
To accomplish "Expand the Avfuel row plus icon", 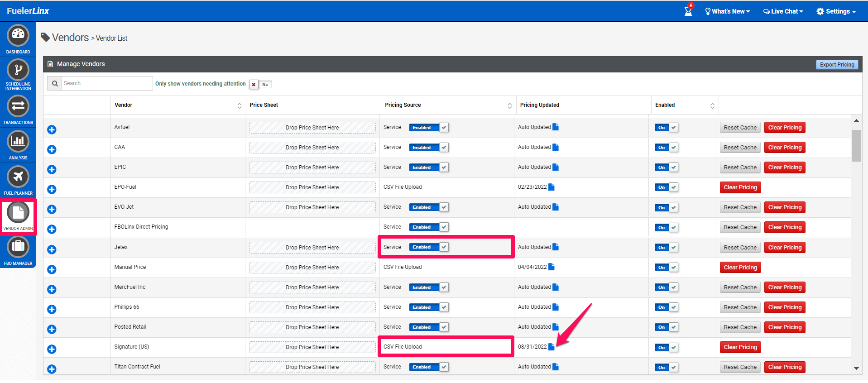I will pos(52,130).
